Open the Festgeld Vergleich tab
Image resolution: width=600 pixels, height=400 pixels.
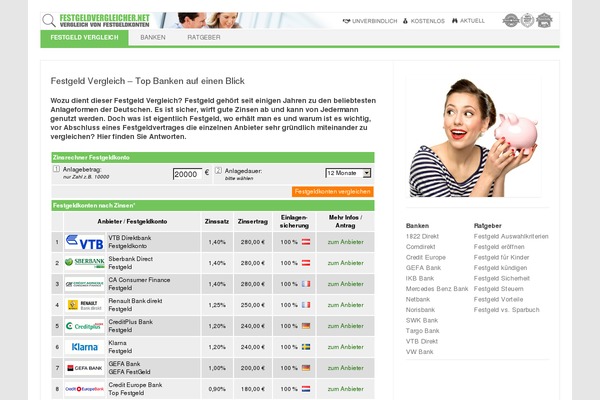(84, 38)
